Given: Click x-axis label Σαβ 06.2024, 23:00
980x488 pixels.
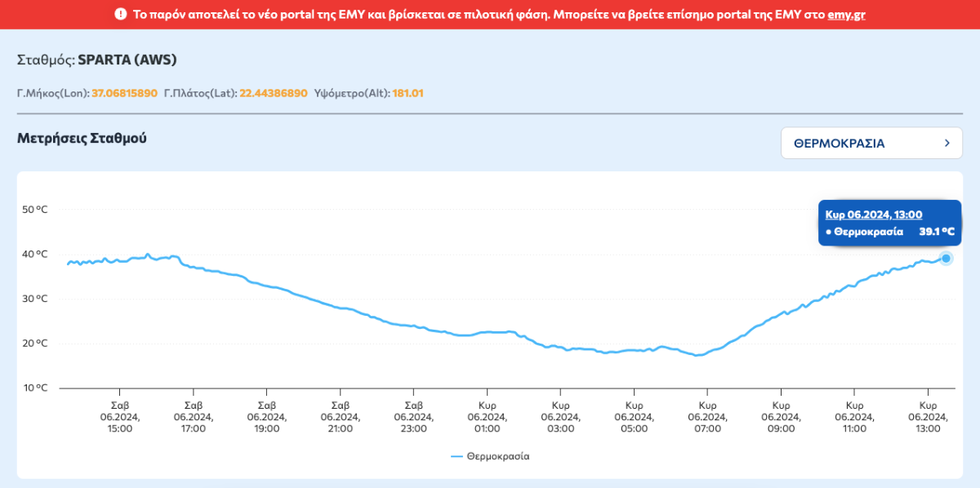Looking at the screenshot, I should coord(414,416).
